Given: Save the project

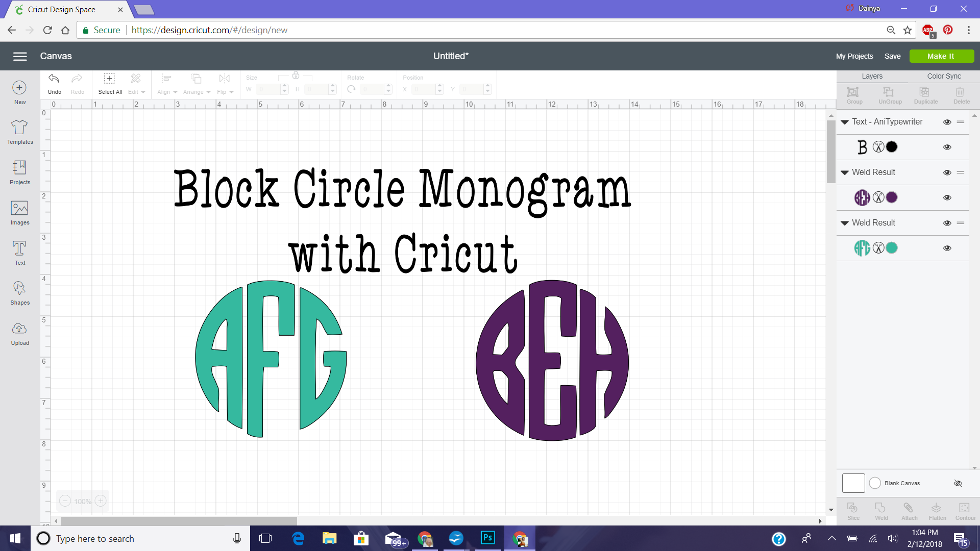Looking at the screenshot, I should click(x=892, y=56).
